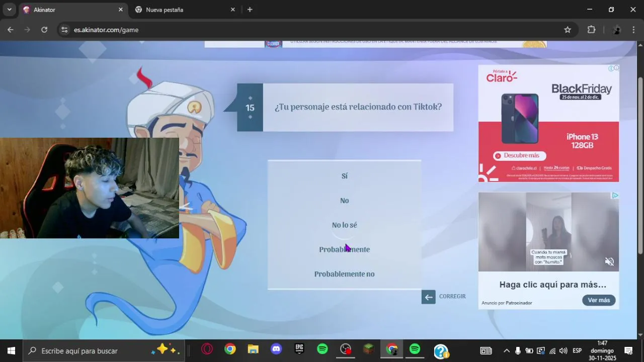Select the Probablemente no answer

(344, 274)
